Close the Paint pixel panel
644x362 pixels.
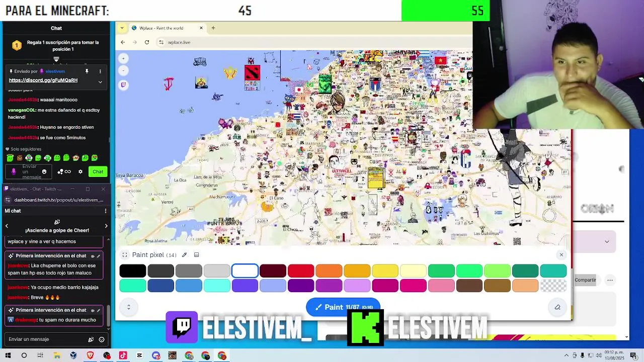click(x=561, y=255)
